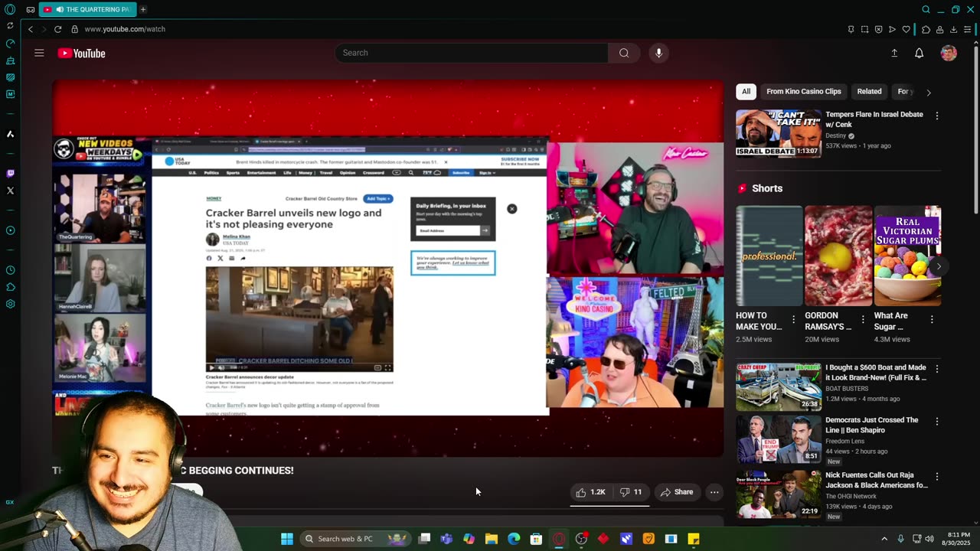Go back to the previous page

(x=31, y=29)
